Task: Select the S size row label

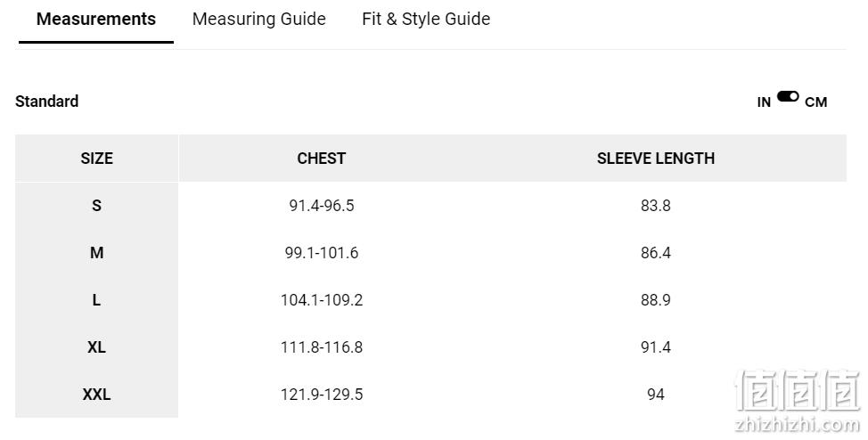Action: (x=97, y=206)
